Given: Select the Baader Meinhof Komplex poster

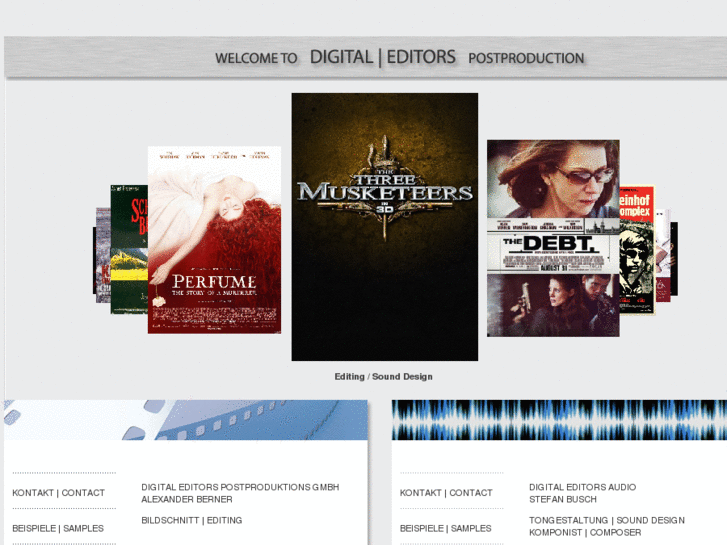Looking at the screenshot, I should [637, 250].
